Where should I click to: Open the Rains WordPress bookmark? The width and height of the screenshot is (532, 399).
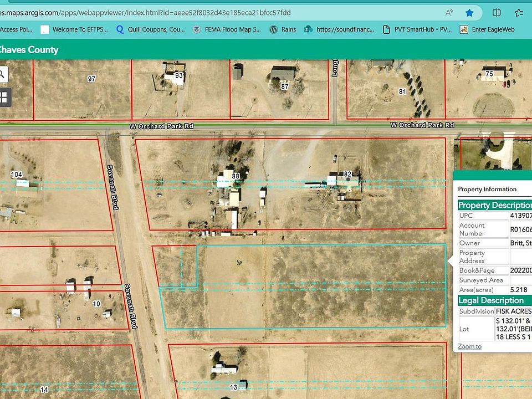pyautogui.click(x=283, y=29)
